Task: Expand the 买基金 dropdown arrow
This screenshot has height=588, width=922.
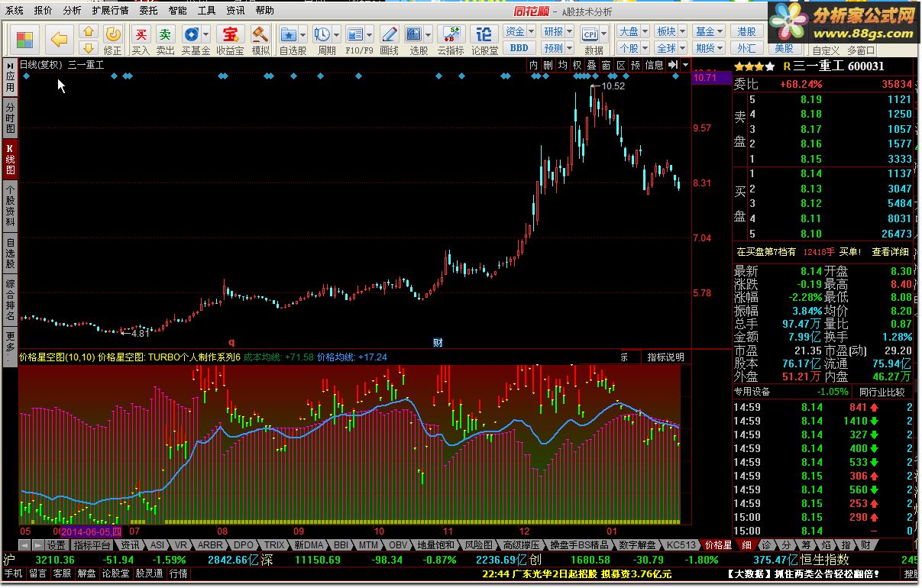Action: pyautogui.click(x=206, y=35)
